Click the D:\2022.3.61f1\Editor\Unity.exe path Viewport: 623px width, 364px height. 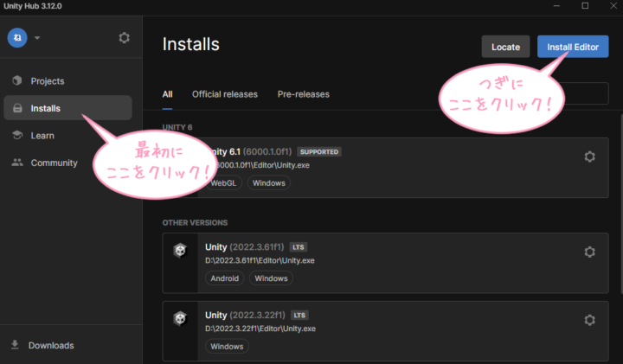tap(260, 261)
